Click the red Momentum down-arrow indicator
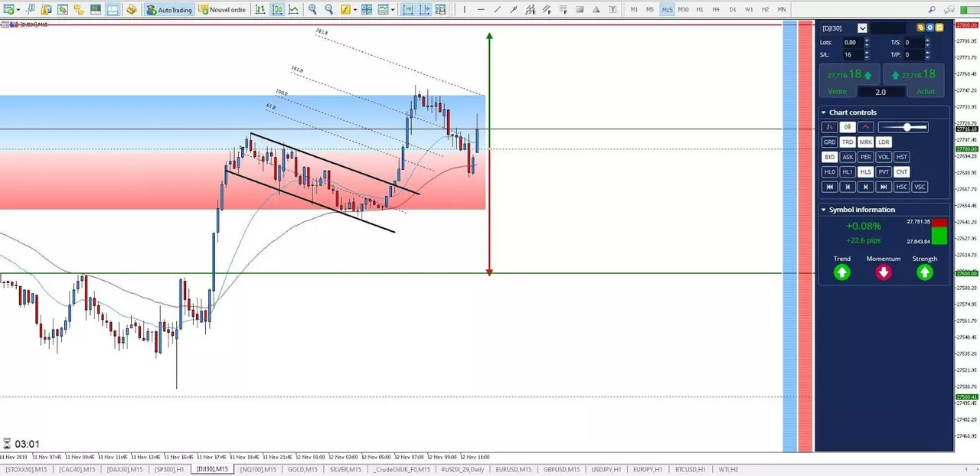980x476 pixels. click(884, 272)
